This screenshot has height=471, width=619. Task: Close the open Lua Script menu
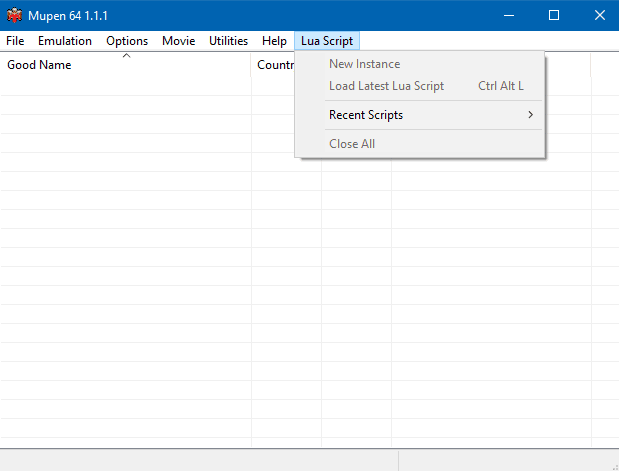coord(327,41)
